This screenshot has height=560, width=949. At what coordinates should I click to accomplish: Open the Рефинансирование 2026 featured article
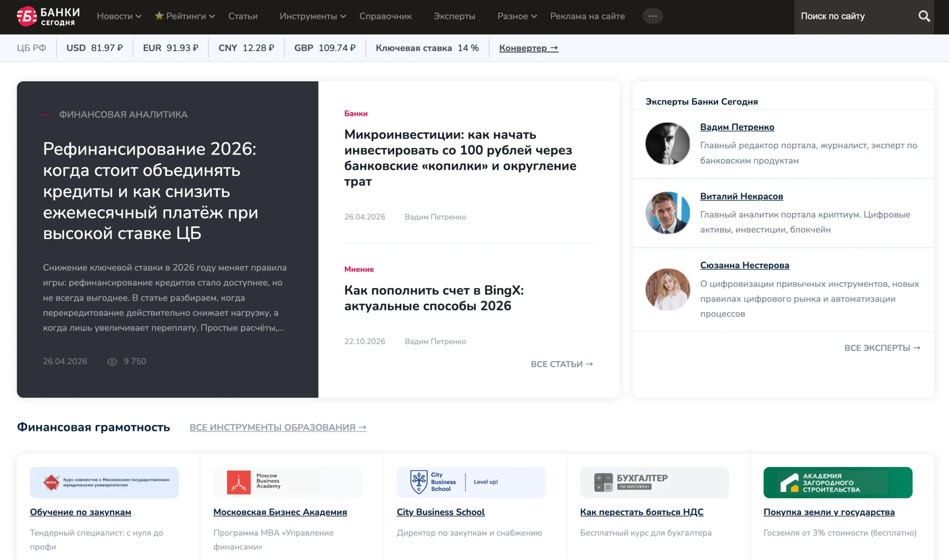pos(151,191)
